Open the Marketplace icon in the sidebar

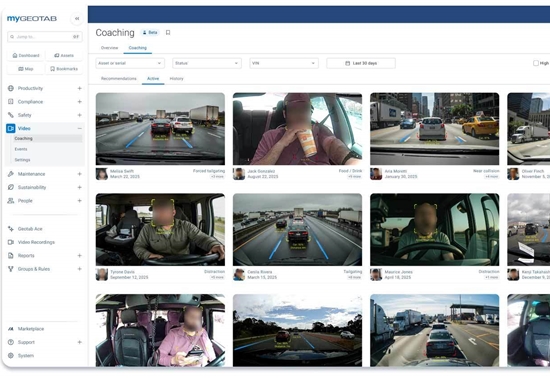pos(11,329)
